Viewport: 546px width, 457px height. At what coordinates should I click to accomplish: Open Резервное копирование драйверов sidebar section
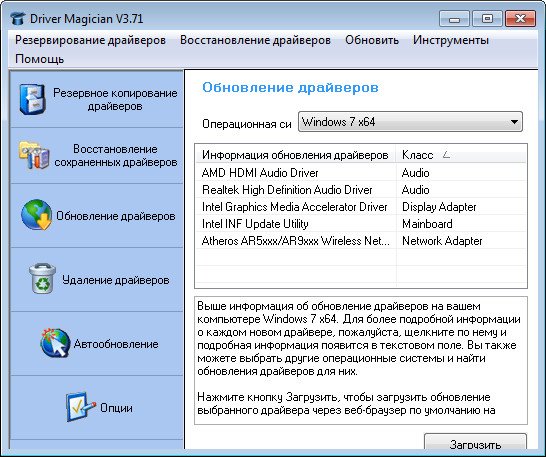click(x=97, y=100)
